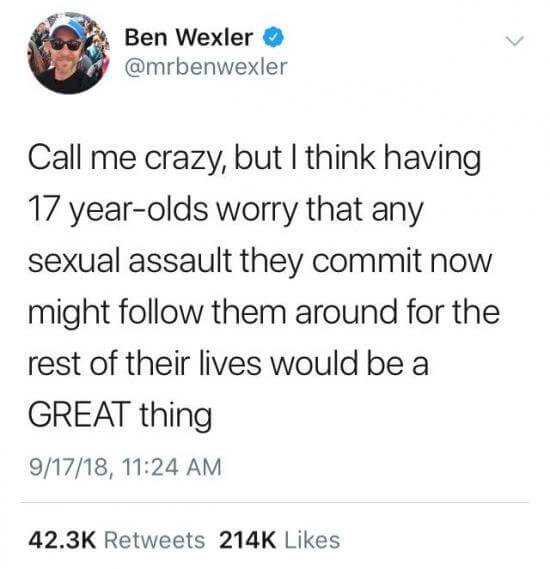
Task: View the 42.3K retweet count
Action: pos(62,540)
